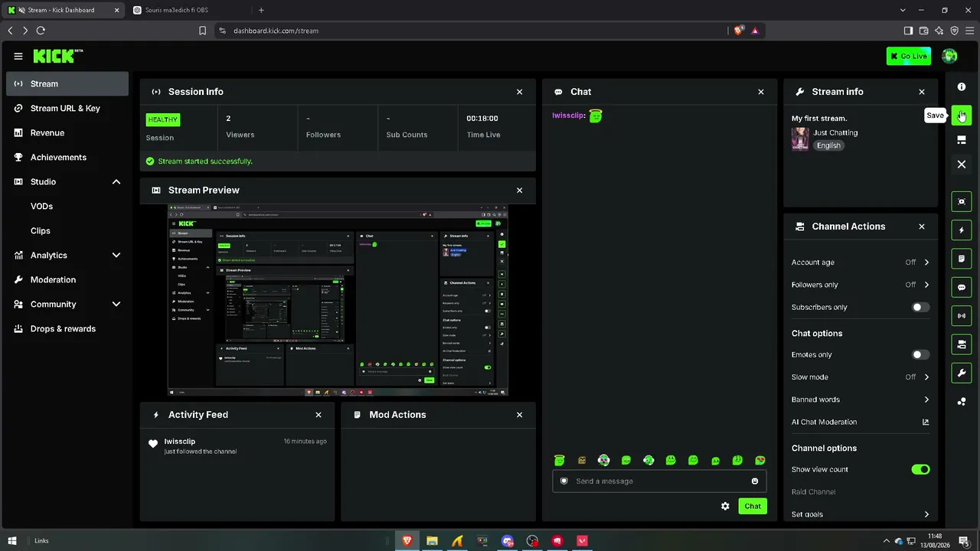Turn off Show view count switch
This screenshot has width=980, height=551.
[921, 470]
